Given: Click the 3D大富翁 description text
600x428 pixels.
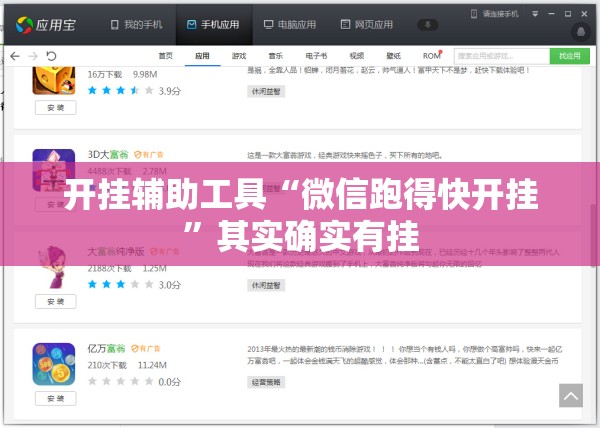Looking at the screenshot, I should pos(345,155).
